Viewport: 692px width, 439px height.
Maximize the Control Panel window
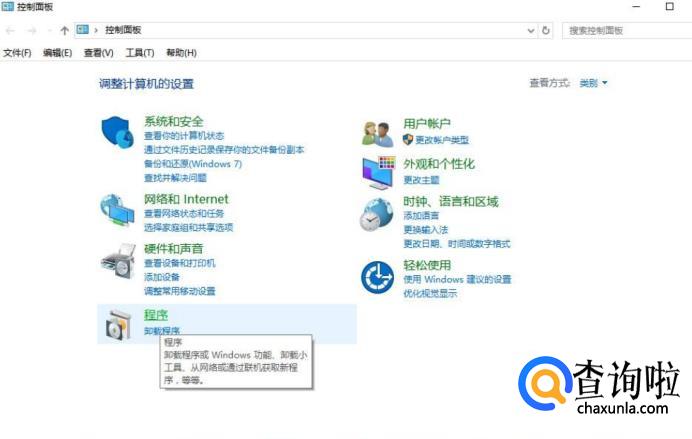pos(669,7)
